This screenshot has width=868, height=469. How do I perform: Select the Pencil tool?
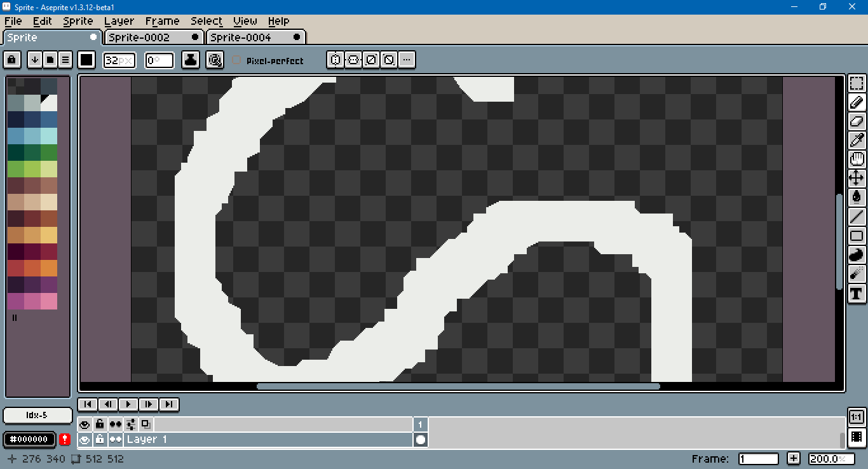point(857,102)
